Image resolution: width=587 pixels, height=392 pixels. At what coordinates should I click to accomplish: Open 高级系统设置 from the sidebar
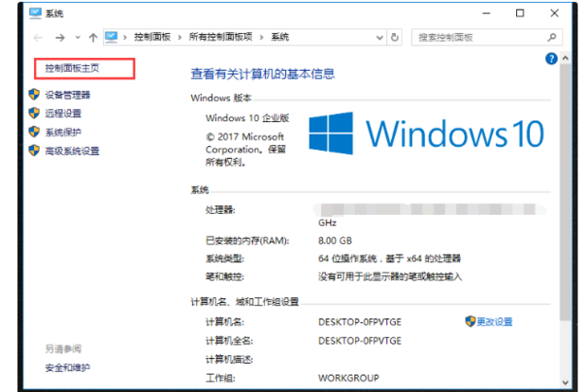[72, 151]
